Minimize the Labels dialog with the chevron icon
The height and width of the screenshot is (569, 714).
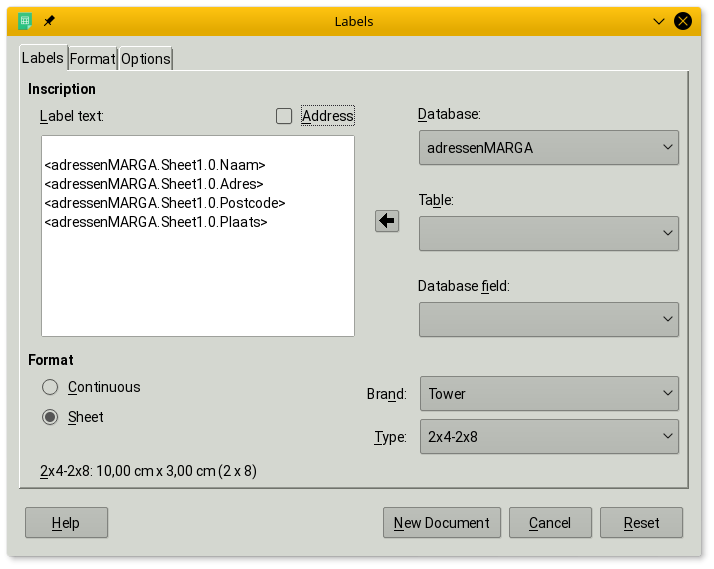tap(659, 20)
